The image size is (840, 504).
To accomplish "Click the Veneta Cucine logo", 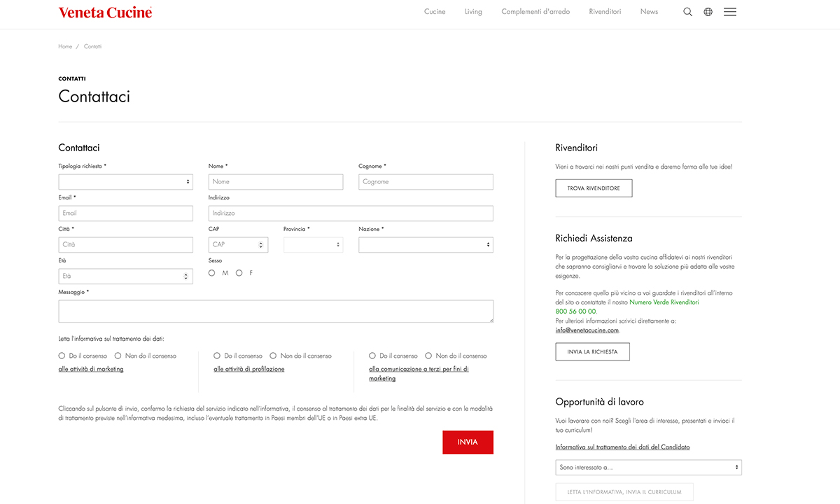I will 105,12.
